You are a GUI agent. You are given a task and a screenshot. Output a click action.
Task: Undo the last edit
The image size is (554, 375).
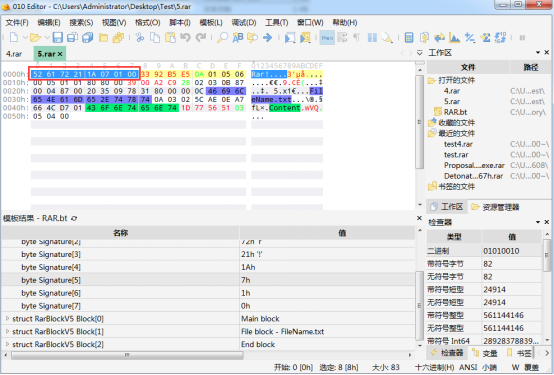point(185,37)
